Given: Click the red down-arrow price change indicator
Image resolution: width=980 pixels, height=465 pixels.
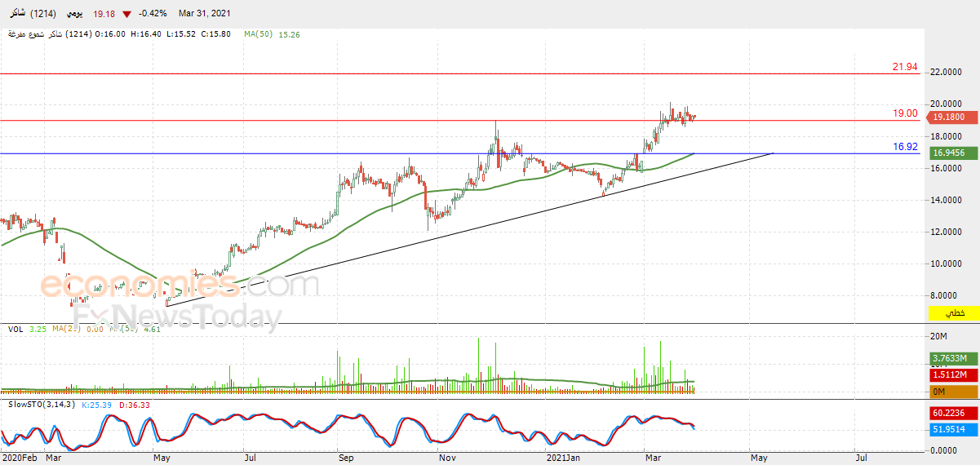Looking at the screenshot, I should (126, 14).
